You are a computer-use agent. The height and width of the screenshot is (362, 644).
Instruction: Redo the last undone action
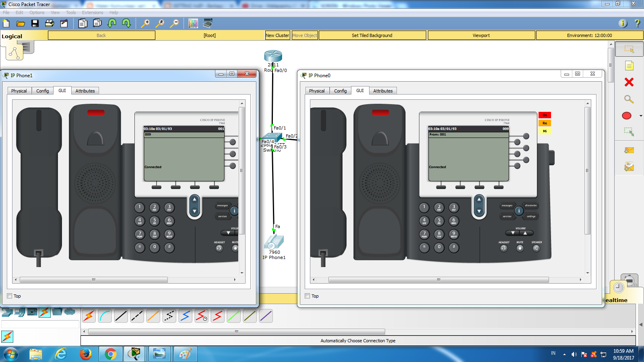126,23
